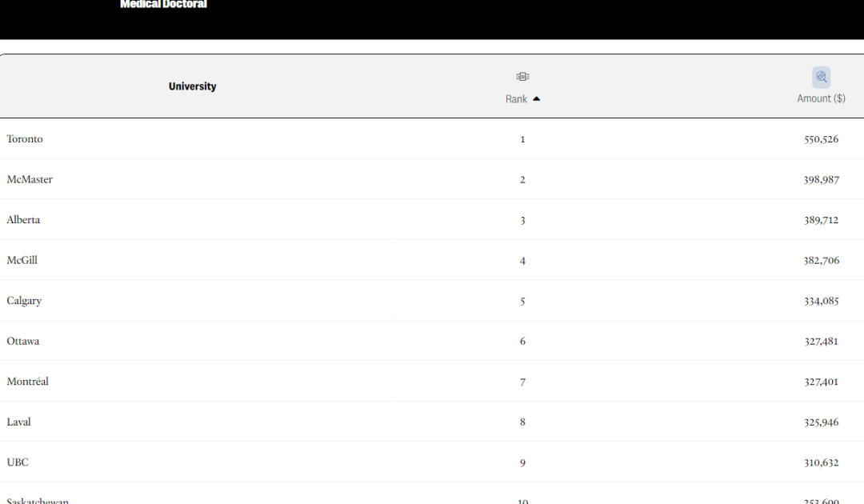Viewport: 864px width, 504px height.
Task: Click Toronto's amount 550,526
Action: (821, 139)
